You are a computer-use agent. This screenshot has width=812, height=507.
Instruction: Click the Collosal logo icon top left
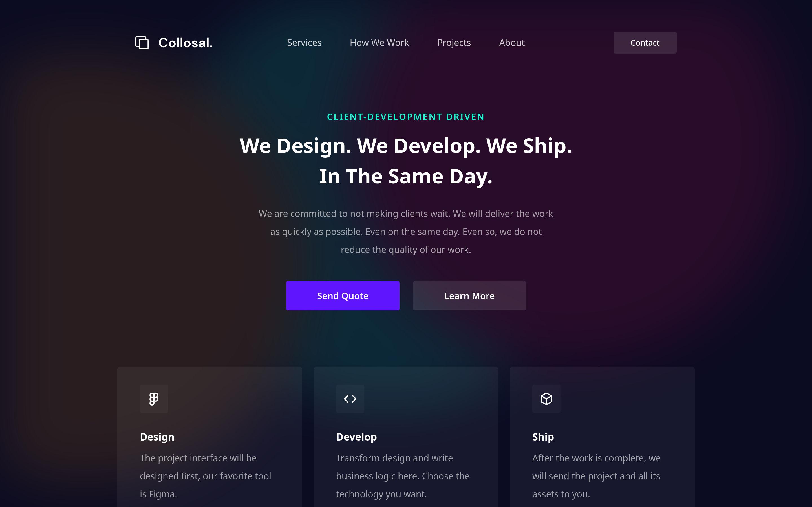click(x=142, y=42)
